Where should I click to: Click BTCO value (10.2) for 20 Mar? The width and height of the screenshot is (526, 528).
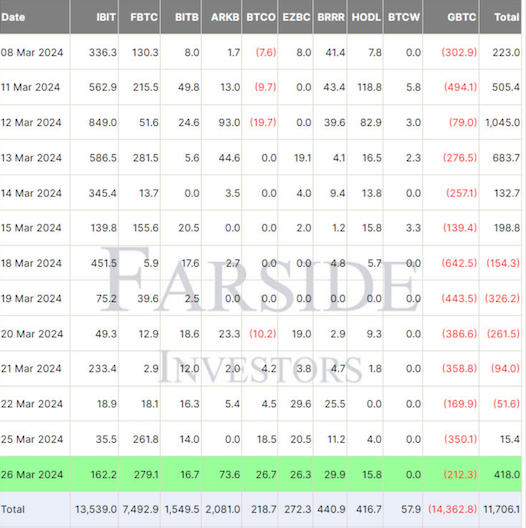[x=263, y=334]
